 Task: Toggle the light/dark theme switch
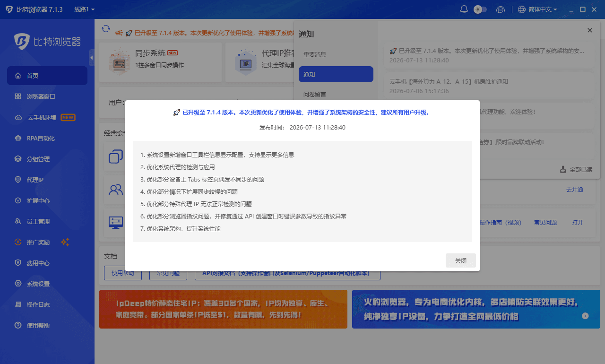480,9
